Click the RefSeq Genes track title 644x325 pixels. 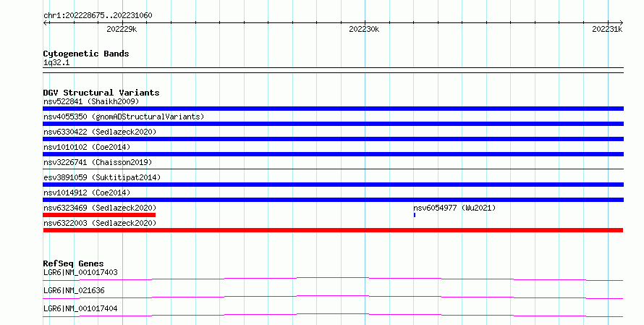tap(74, 263)
